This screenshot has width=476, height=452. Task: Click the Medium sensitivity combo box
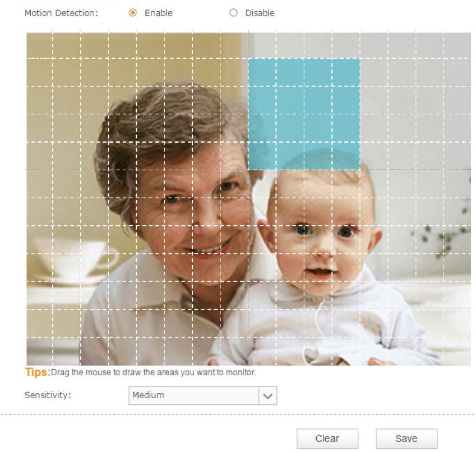[x=203, y=395]
